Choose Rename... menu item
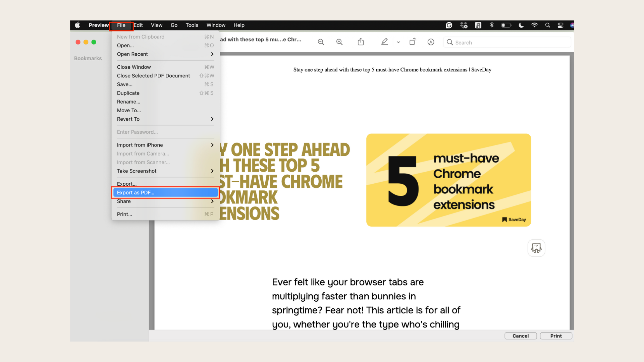This screenshot has height=362, width=644. pos(165,102)
